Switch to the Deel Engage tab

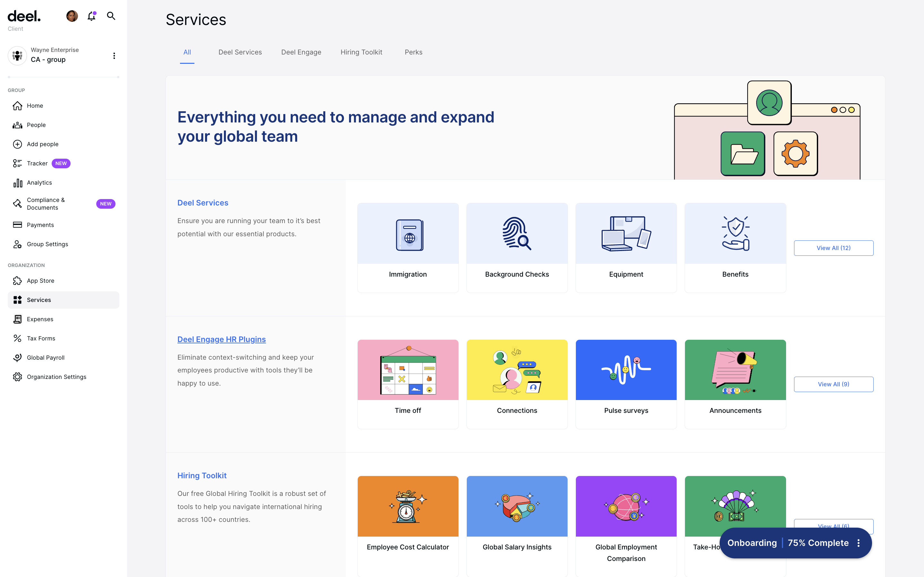[301, 52]
